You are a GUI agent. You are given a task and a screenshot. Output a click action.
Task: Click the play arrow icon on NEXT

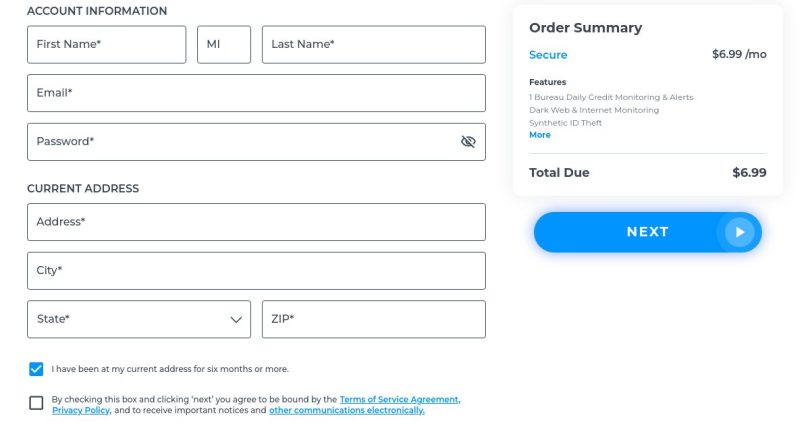(739, 232)
